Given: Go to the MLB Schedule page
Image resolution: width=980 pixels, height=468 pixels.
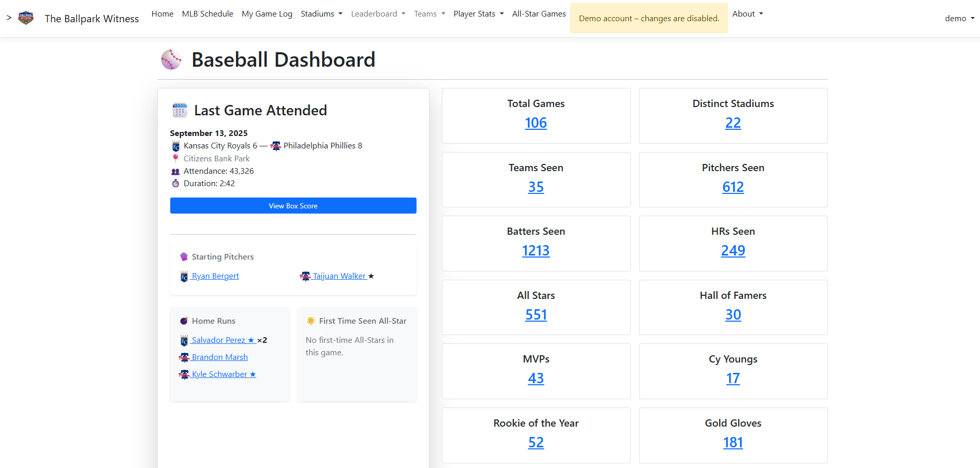Looking at the screenshot, I should (207, 14).
